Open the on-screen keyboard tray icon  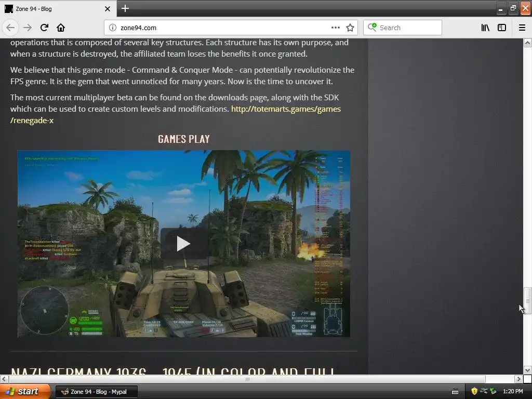tap(455, 392)
